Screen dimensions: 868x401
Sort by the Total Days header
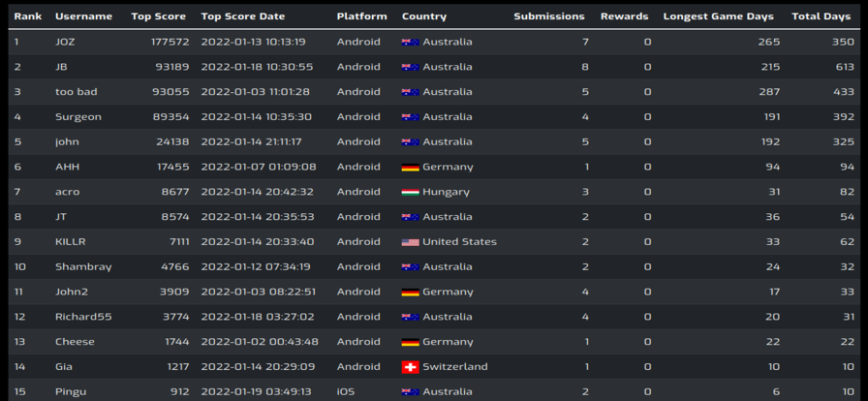pos(821,16)
